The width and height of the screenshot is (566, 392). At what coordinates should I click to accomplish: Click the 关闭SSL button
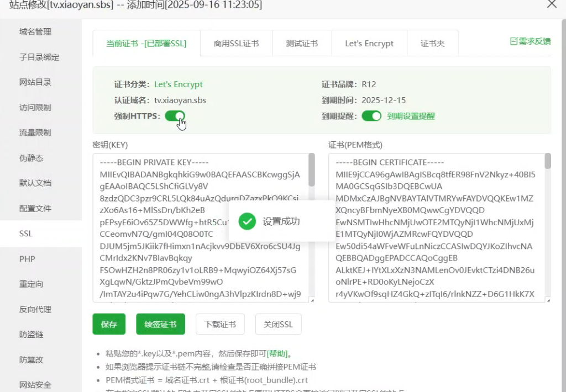click(279, 324)
